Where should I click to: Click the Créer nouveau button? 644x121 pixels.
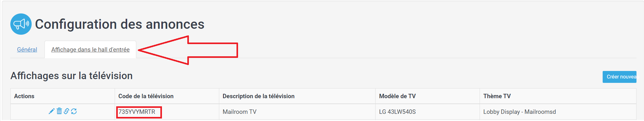[x=620, y=77]
